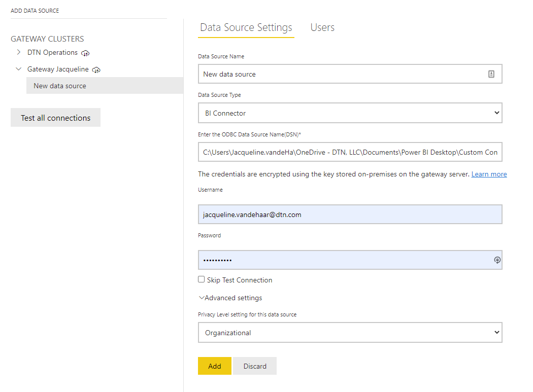Switch to the Users tab
The height and width of the screenshot is (392, 533).
[322, 27]
